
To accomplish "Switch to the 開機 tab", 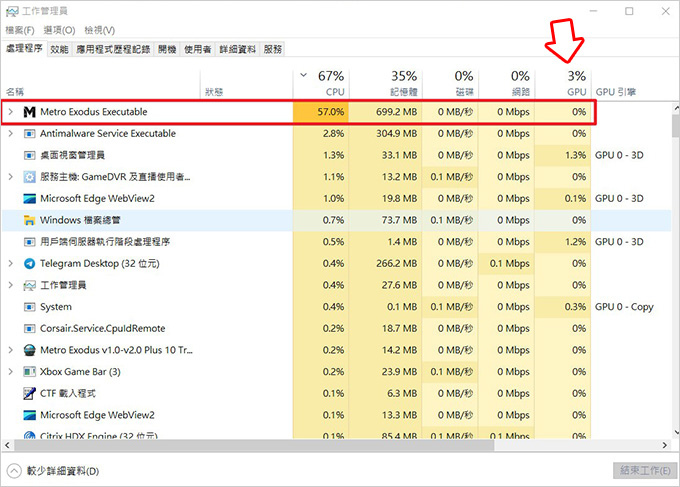I will click(167, 49).
